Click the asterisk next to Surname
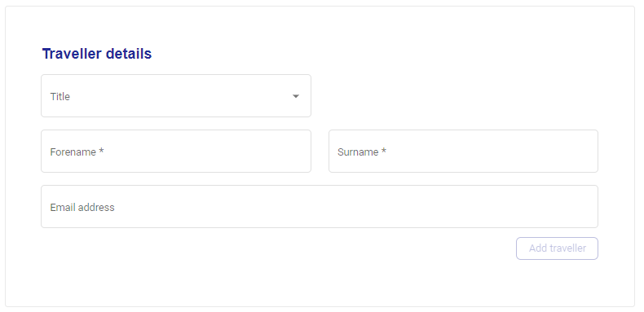 click(384, 151)
